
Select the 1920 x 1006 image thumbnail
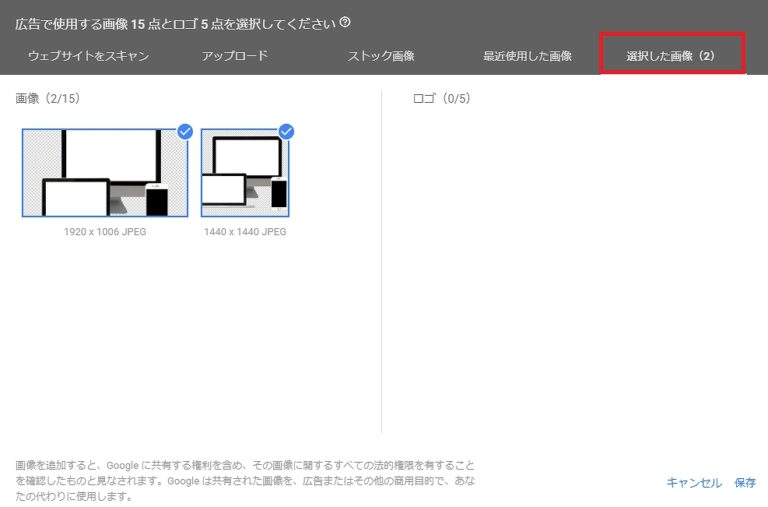click(x=104, y=173)
